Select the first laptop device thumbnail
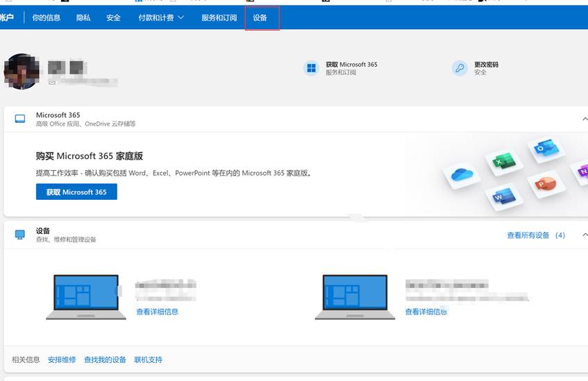This screenshot has width=588, height=381. tap(81, 297)
